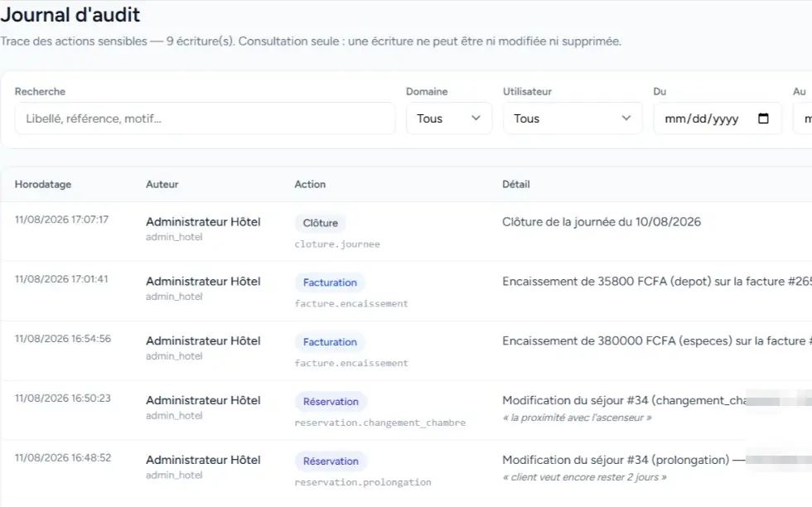
Task: Click 'Clôture de la journée du 10/08/2026' detail
Action: pos(602,222)
